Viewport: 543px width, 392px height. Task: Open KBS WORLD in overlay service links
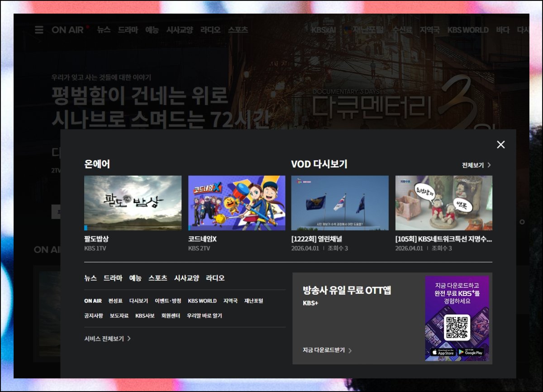202,301
